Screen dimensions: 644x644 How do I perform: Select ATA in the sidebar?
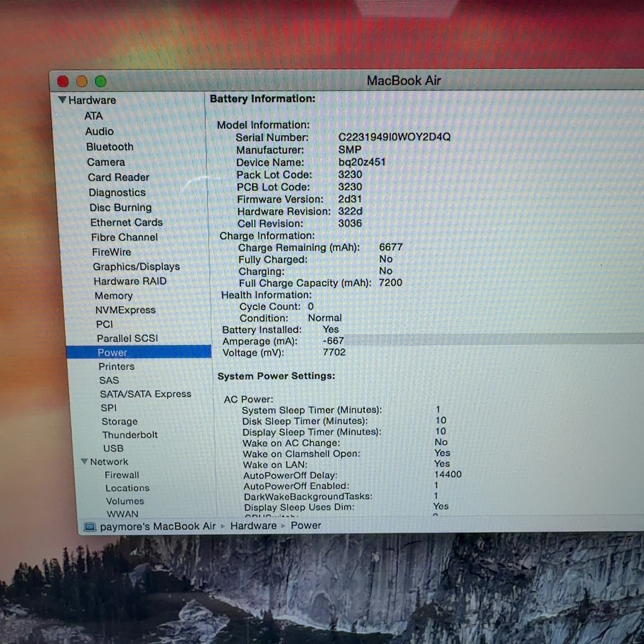93,116
